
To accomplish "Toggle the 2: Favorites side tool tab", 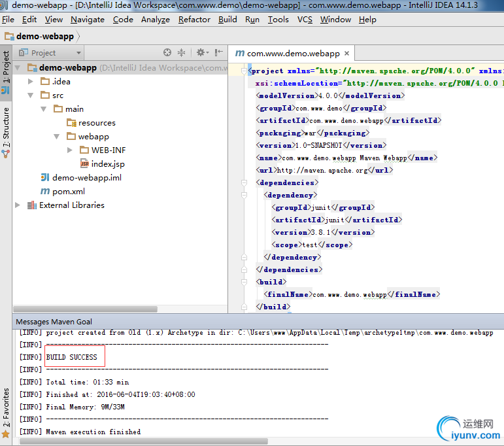I will click(6, 413).
